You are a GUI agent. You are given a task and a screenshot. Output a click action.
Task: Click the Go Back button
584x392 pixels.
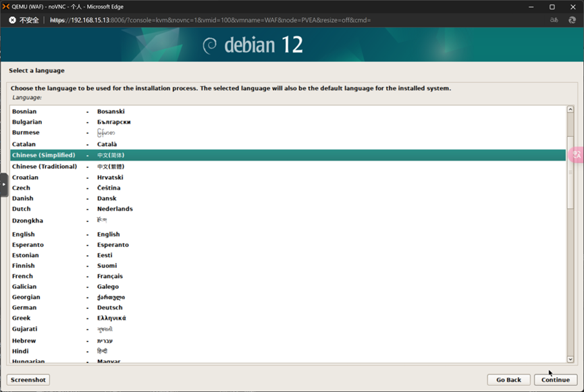508,380
